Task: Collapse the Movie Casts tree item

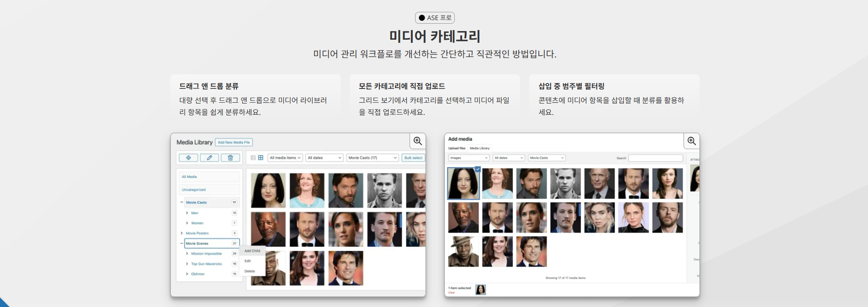Action: coord(182,203)
